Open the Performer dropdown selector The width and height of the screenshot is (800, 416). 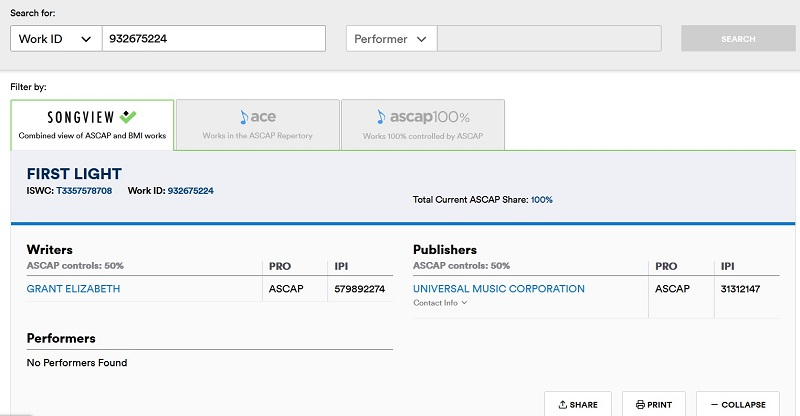pos(391,38)
